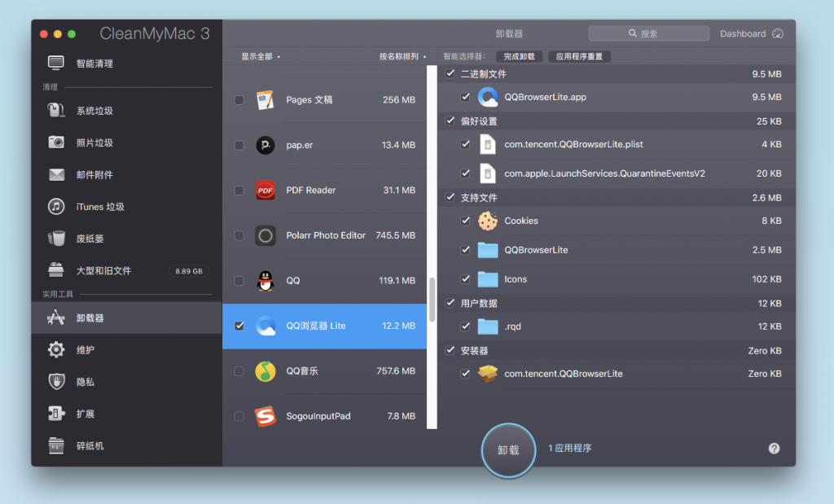
Task: Click the Dashboard gauge icon
Action: (x=778, y=33)
